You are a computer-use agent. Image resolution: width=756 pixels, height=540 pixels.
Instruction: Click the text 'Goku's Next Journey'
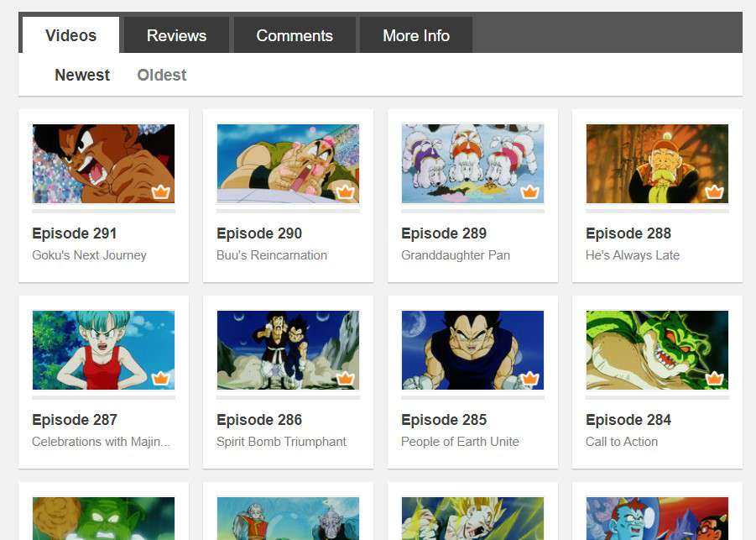coord(89,255)
